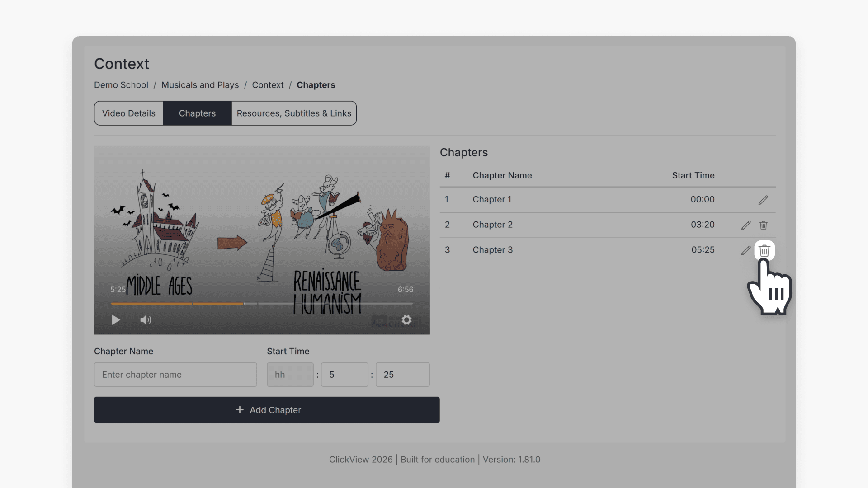Viewport: 868px width, 488px height.
Task: Navigate to Demo School breadcrumb
Action: point(121,85)
